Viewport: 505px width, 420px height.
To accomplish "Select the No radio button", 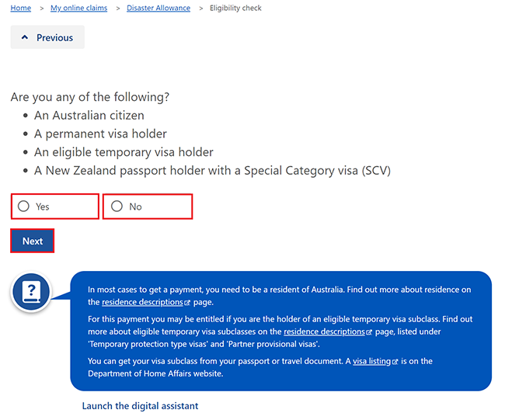I will pos(117,206).
